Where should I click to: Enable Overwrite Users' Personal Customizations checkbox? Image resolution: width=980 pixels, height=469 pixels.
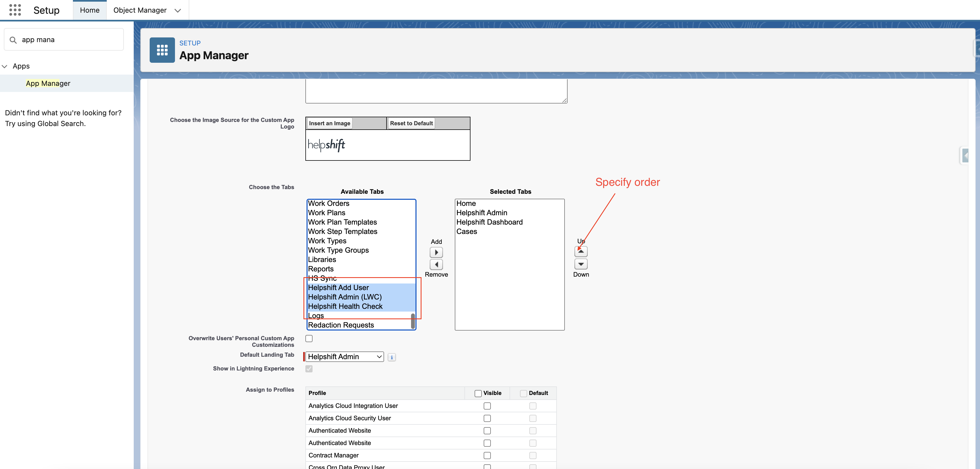tap(309, 339)
